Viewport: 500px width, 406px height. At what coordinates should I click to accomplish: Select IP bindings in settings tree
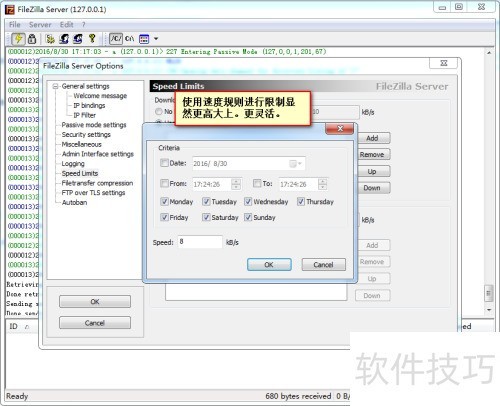pyautogui.click(x=89, y=106)
